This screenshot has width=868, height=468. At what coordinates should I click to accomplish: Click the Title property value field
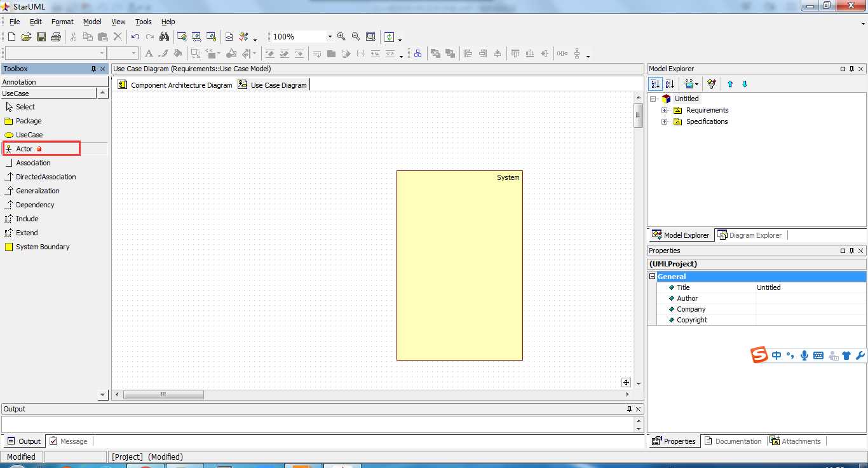(810, 287)
